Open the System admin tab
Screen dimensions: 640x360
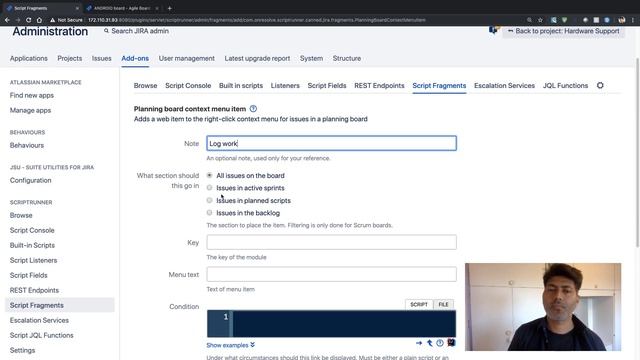311,58
